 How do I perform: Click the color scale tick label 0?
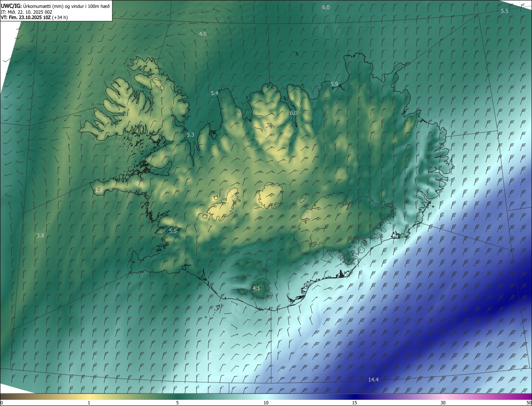[2, 403]
